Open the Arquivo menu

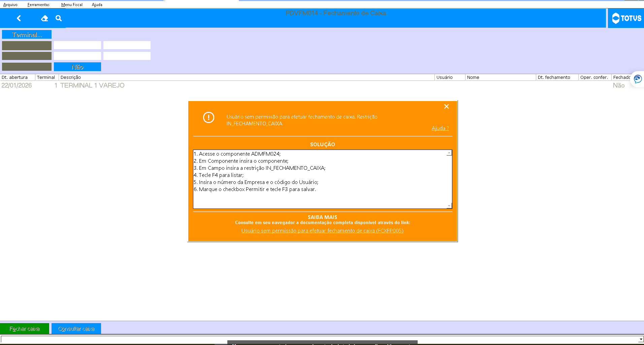(x=10, y=5)
